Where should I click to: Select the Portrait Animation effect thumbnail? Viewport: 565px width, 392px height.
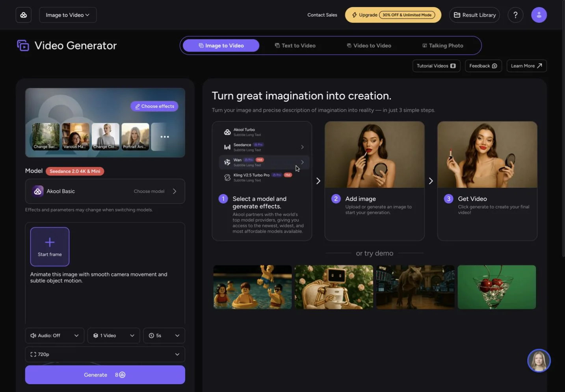[135, 137]
